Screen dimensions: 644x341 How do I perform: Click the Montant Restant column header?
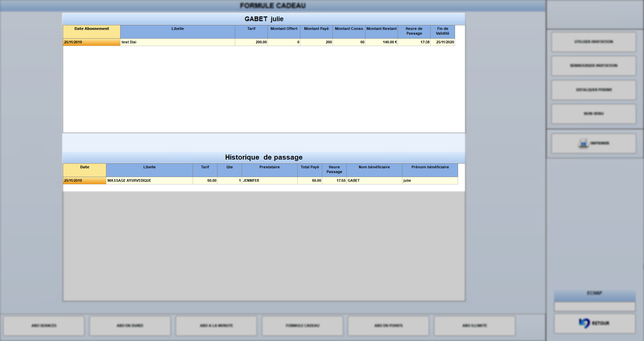point(382,32)
